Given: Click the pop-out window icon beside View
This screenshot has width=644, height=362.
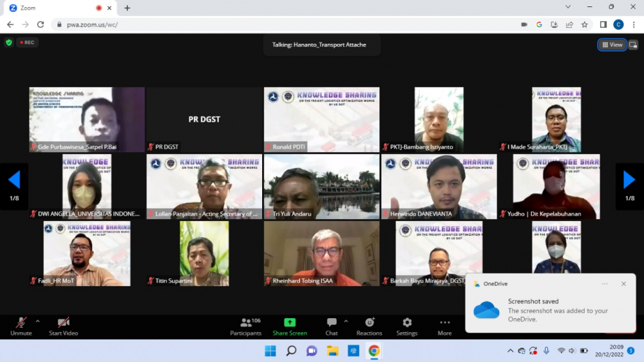Looking at the screenshot, I should tap(633, 45).
